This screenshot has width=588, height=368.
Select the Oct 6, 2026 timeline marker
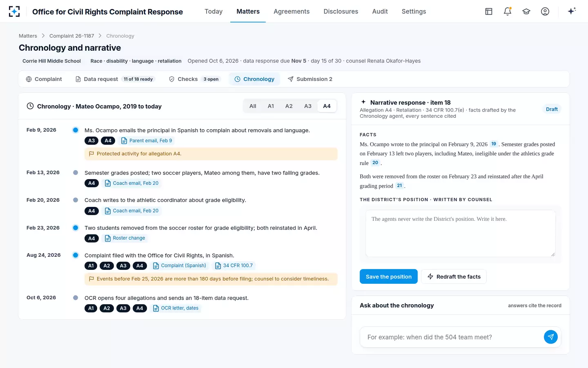click(76, 298)
